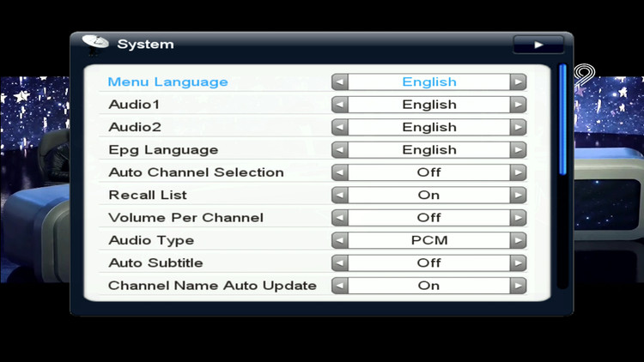Click the blue vertical scrollbar thumb
Image resolution: width=644 pixels, height=362 pixels.
563,120
